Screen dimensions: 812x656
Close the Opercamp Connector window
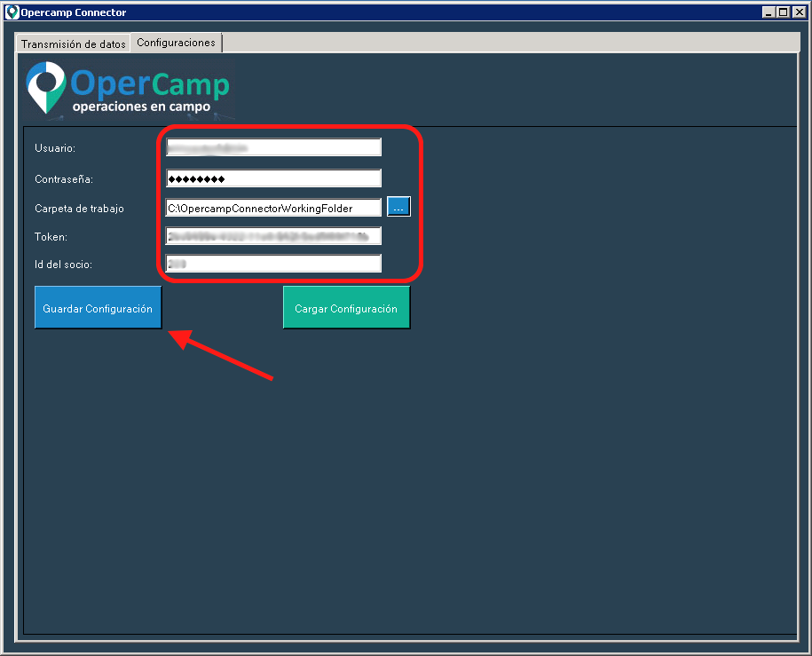pos(797,12)
